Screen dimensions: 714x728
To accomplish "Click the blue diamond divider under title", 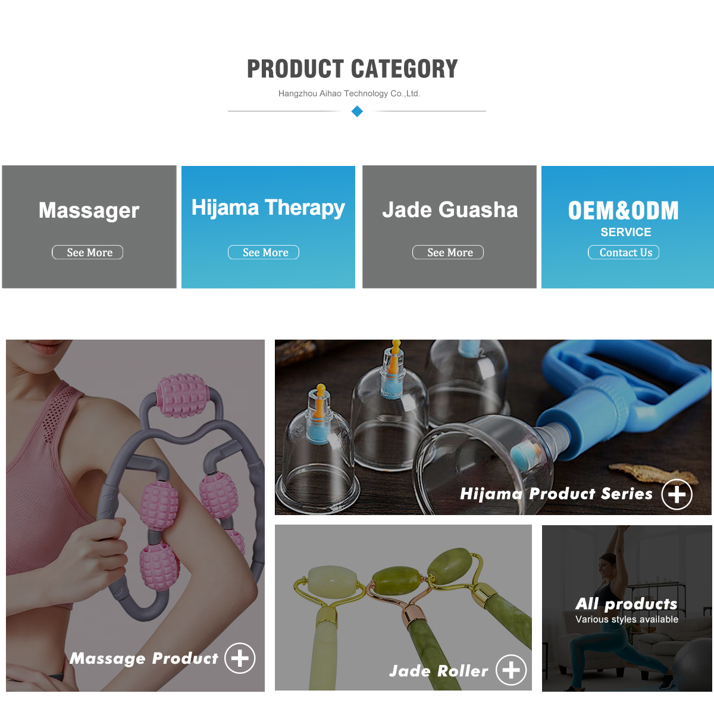I will pos(357,111).
